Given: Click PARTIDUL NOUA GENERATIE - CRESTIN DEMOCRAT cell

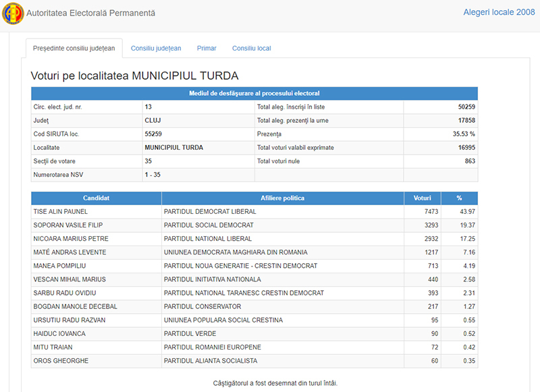Looking at the screenshot, I should 282,266.
